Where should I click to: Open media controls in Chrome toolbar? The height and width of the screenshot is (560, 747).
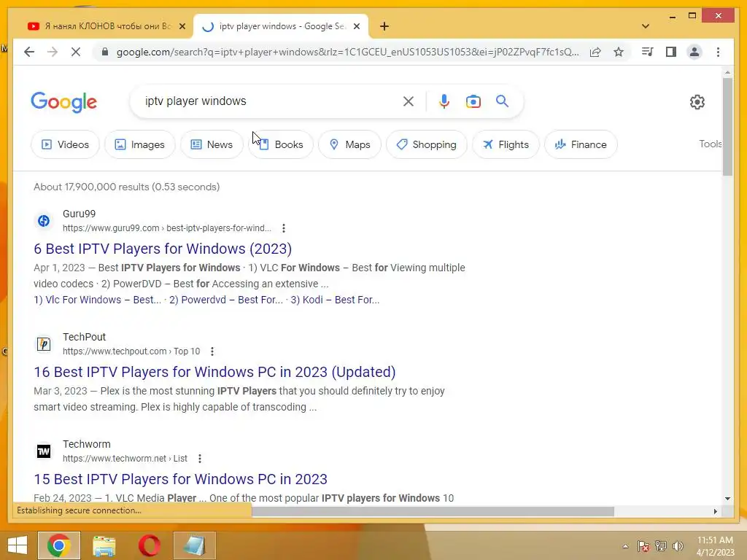[x=648, y=52]
